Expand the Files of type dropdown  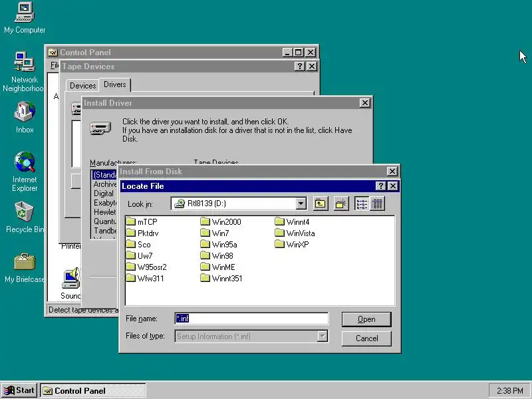point(323,336)
